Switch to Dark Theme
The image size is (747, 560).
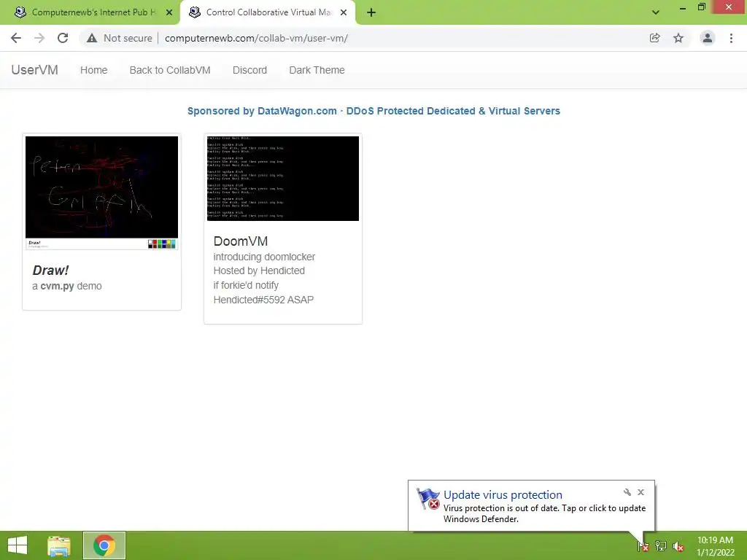pos(317,70)
